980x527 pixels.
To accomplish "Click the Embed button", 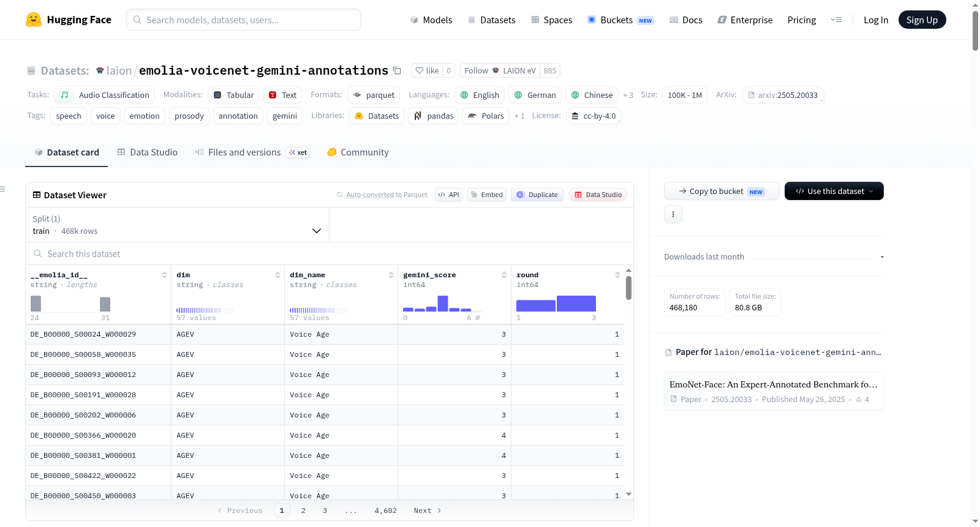I will point(486,195).
